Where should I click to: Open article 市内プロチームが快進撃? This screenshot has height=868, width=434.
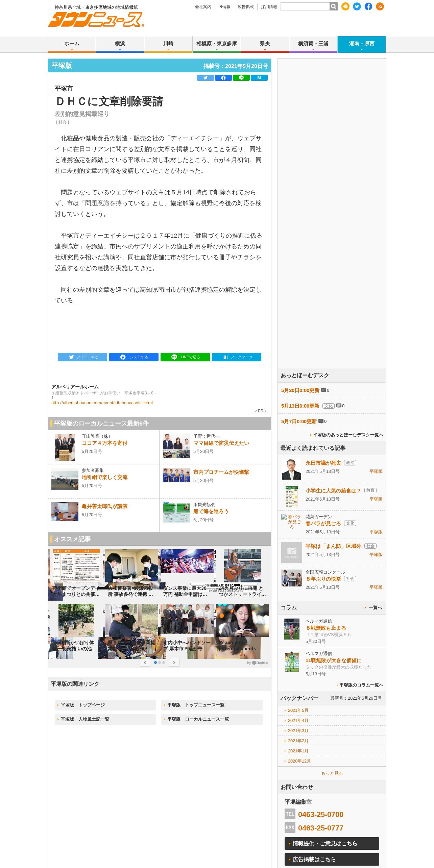(x=221, y=472)
